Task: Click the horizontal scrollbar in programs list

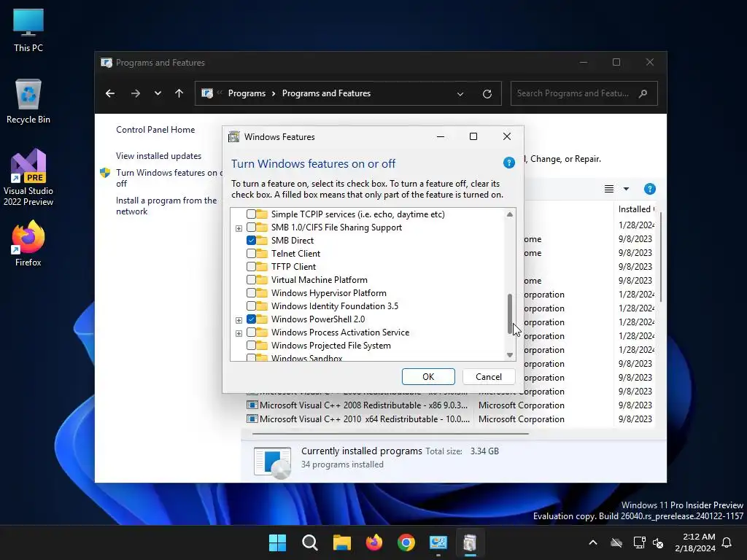Action: click(x=391, y=434)
